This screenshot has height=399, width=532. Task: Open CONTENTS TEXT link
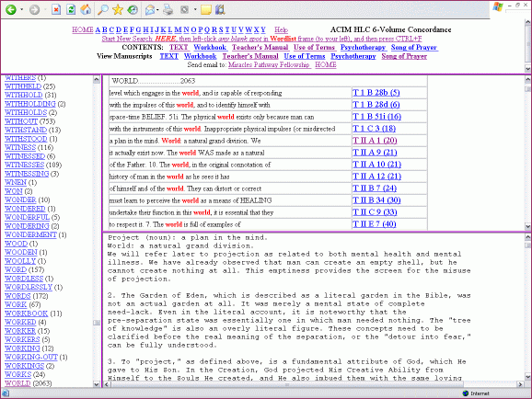pos(179,48)
